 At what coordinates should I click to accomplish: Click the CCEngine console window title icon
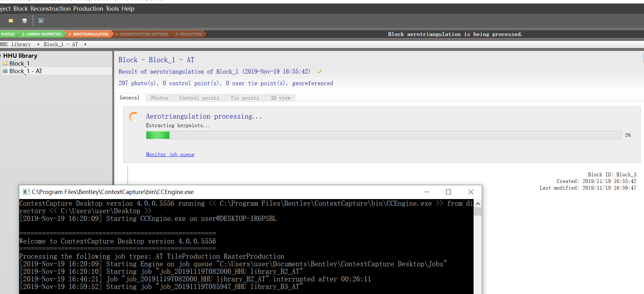click(26, 192)
